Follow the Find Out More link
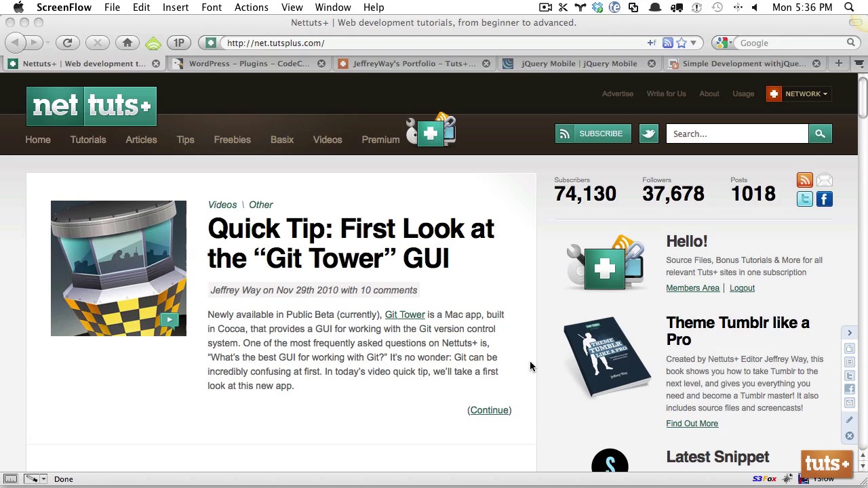 pos(692,424)
